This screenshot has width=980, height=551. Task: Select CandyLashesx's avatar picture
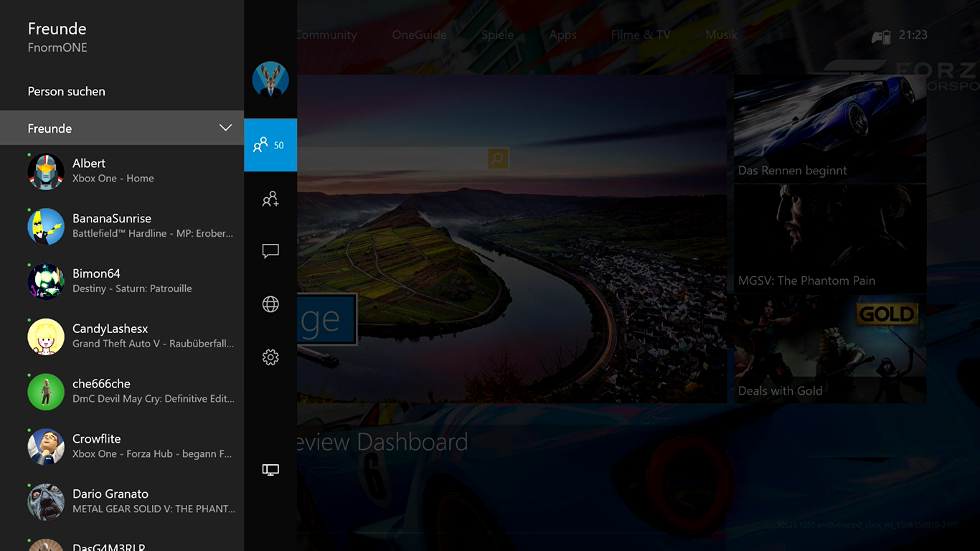pyautogui.click(x=46, y=336)
